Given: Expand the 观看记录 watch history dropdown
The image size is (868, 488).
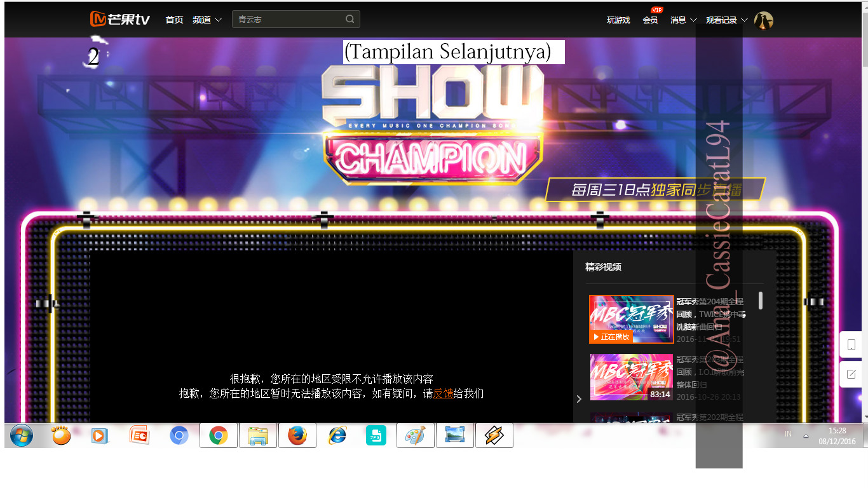Looking at the screenshot, I should coord(727,20).
